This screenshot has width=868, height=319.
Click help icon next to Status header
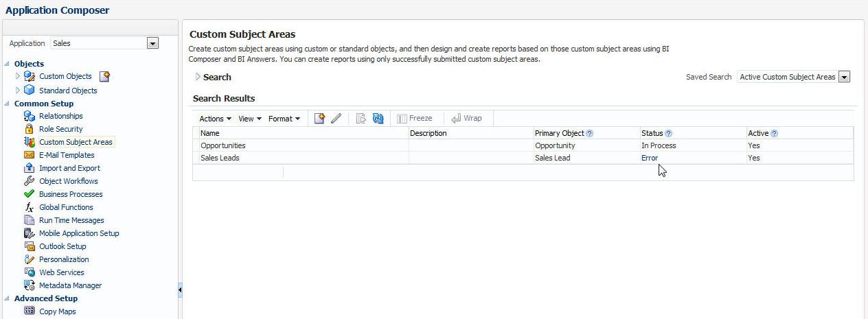coord(669,134)
